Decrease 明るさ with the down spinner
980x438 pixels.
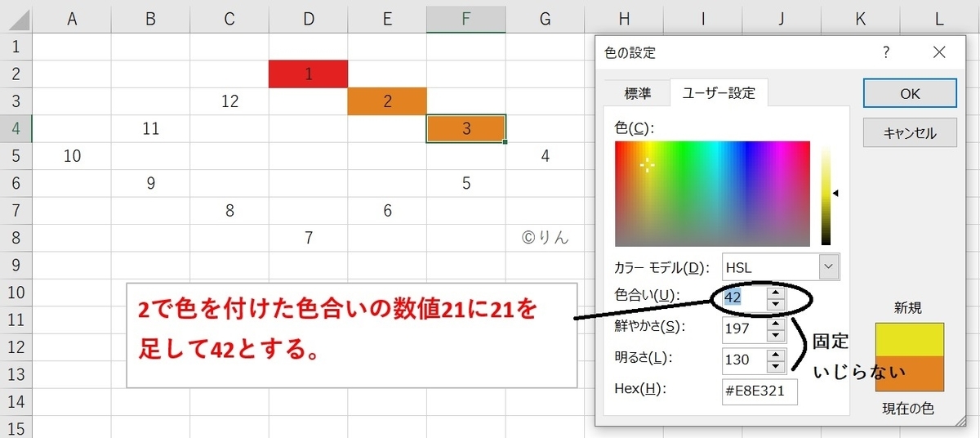[776, 366]
